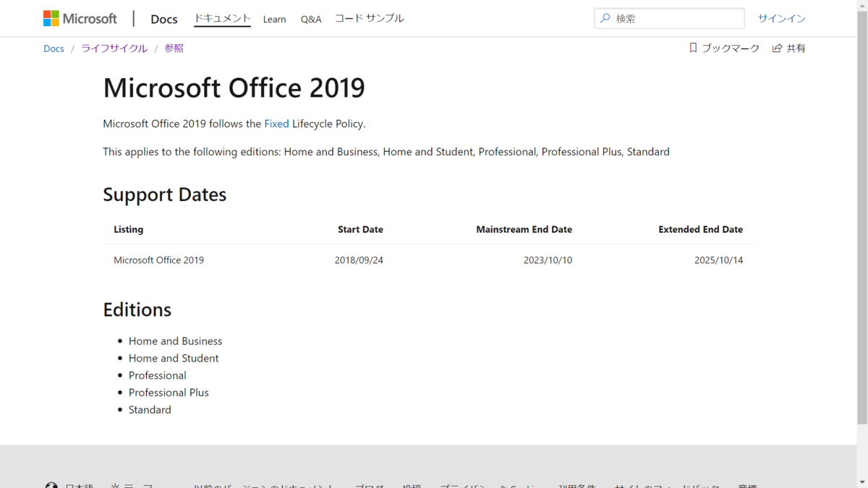
Task: Click the Start Date column header
Action: click(360, 229)
